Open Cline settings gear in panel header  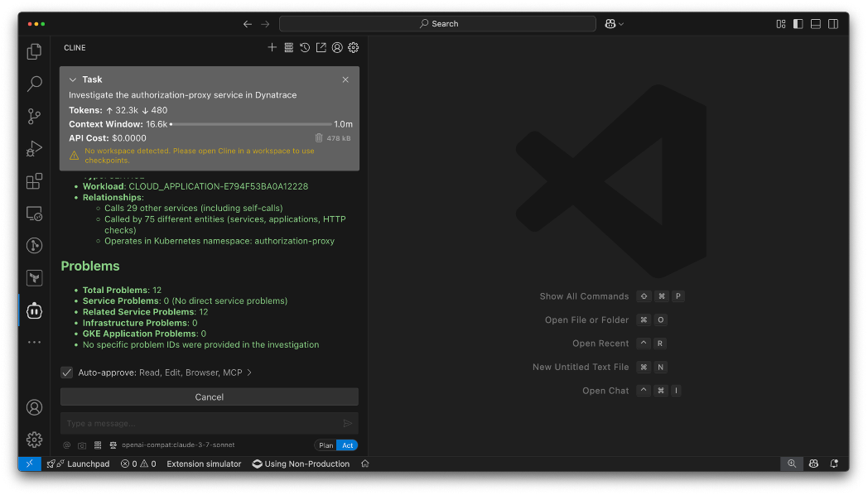pyautogui.click(x=354, y=48)
